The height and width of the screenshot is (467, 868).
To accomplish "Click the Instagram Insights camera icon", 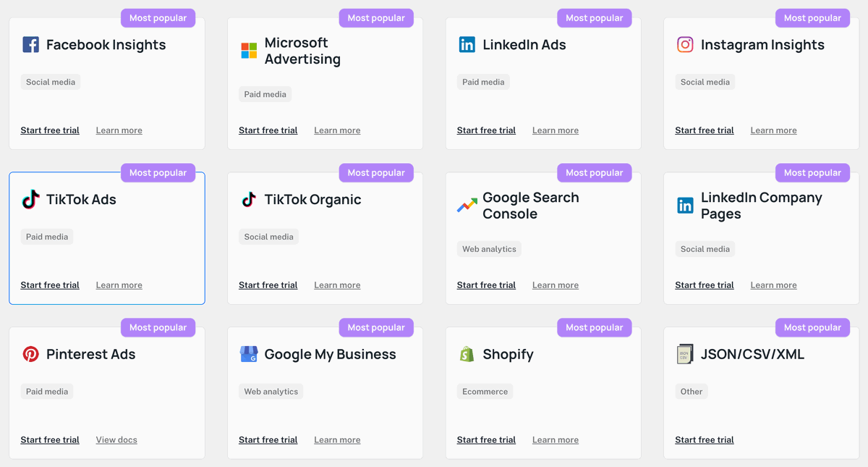I will click(684, 44).
